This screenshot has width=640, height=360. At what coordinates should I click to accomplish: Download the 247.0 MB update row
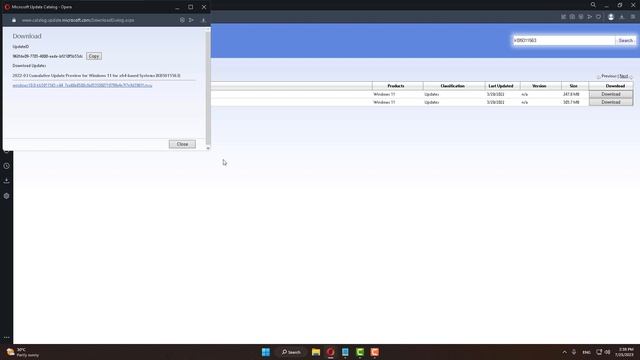click(x=611, y=94)
